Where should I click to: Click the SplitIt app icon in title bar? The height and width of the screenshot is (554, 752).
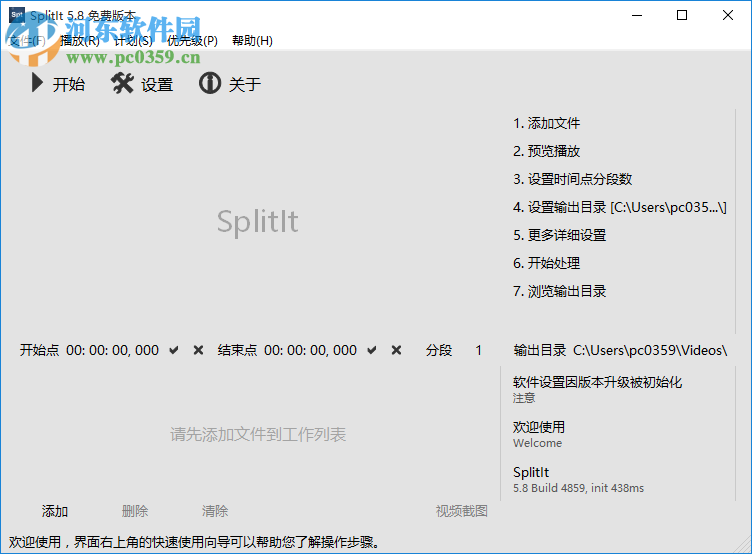[x=16, y=15]
